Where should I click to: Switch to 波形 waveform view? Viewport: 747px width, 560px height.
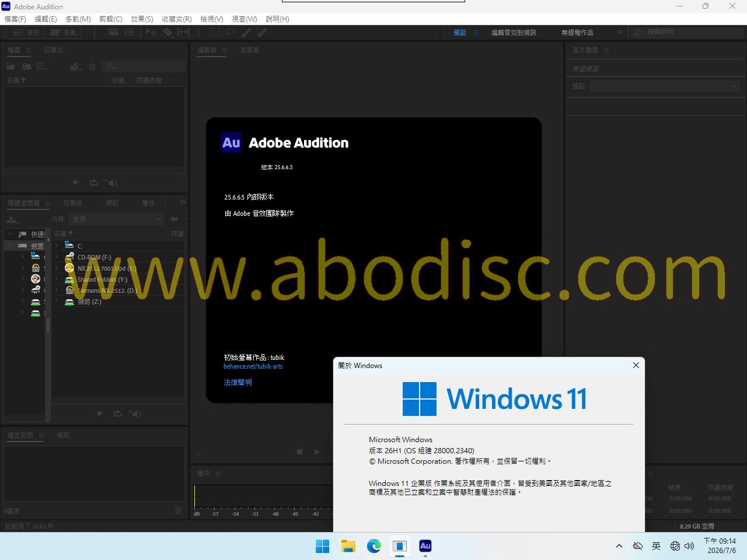pyautogui.click(x=26, y=33)
